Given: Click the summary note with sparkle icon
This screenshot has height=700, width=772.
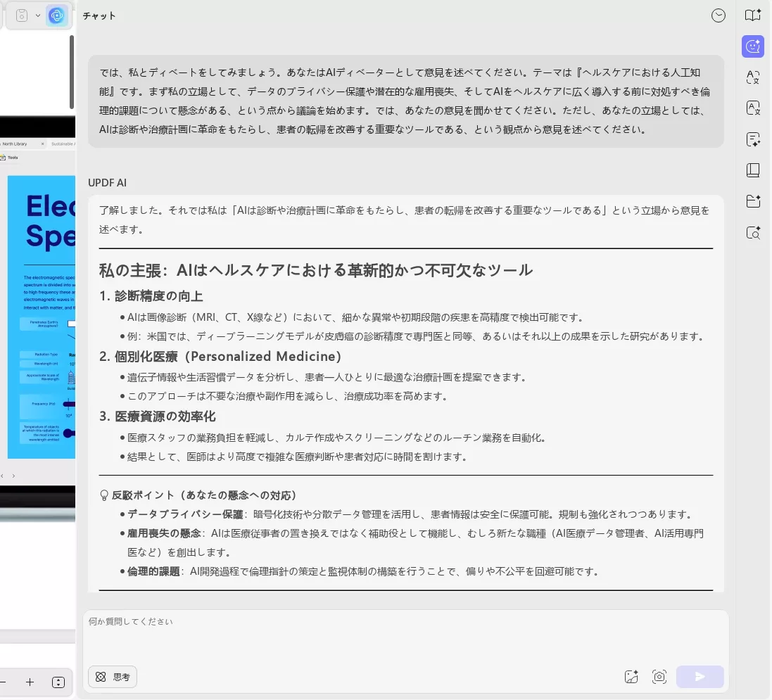Looking at the screenshot, I should tap(753, 139).
